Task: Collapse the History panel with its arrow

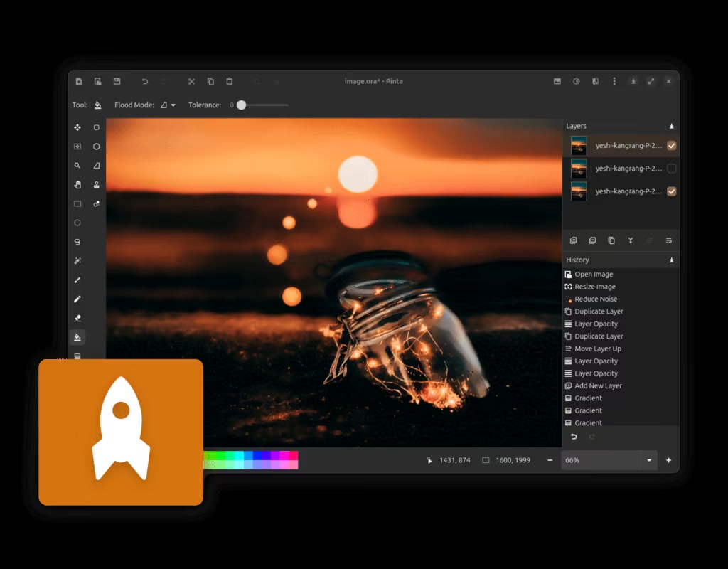Action: tap(672, 260)
